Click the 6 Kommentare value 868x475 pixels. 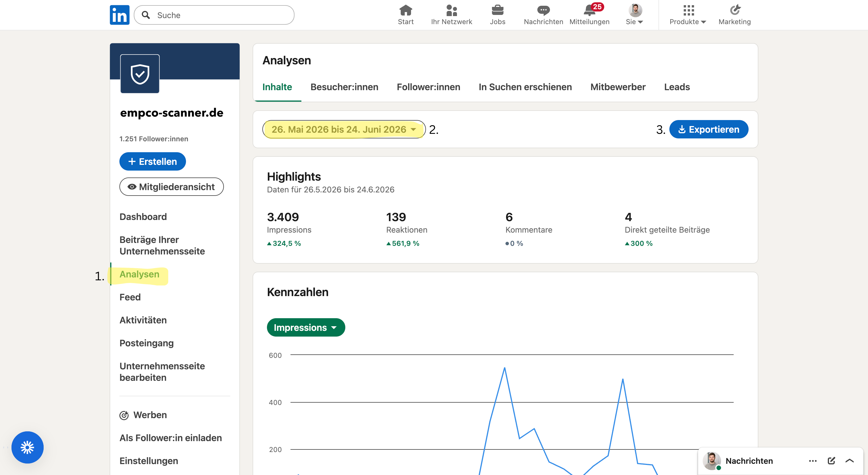(509, 217)
